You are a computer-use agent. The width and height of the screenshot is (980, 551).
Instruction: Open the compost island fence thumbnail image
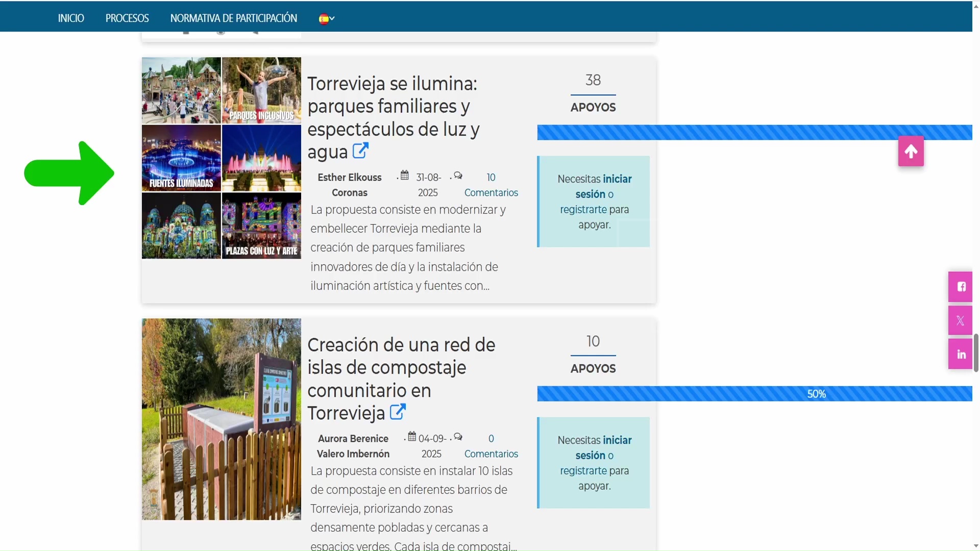tap(221, 419)
